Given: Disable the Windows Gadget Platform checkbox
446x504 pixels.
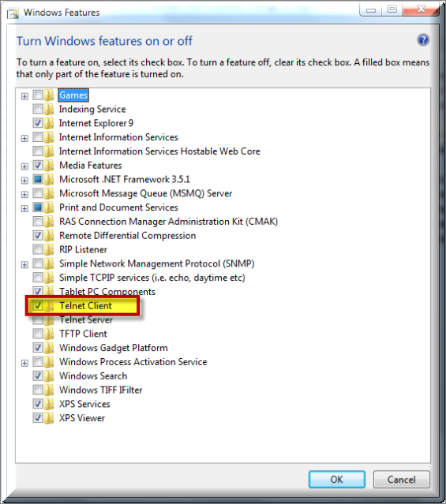Looking at the screenshot, I should (38, 348).
